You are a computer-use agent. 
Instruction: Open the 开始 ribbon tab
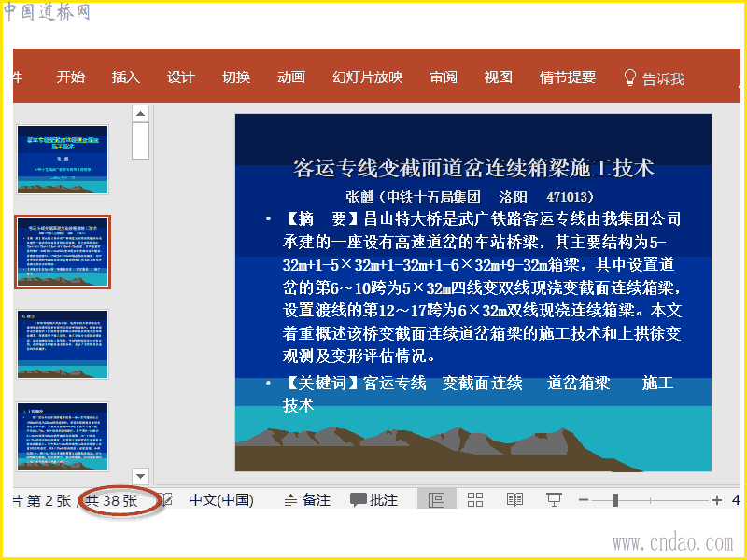(71, 77)
